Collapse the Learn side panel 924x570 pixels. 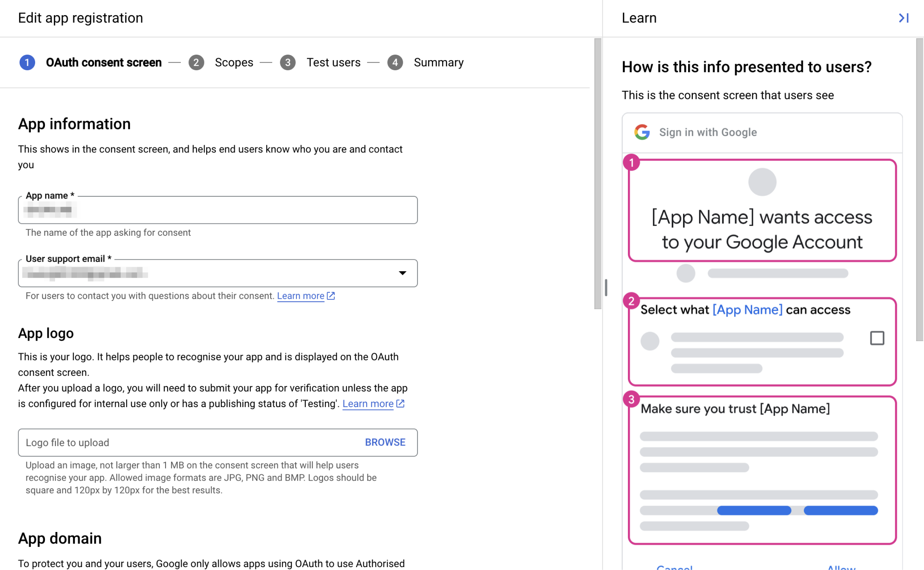point(904,18)
